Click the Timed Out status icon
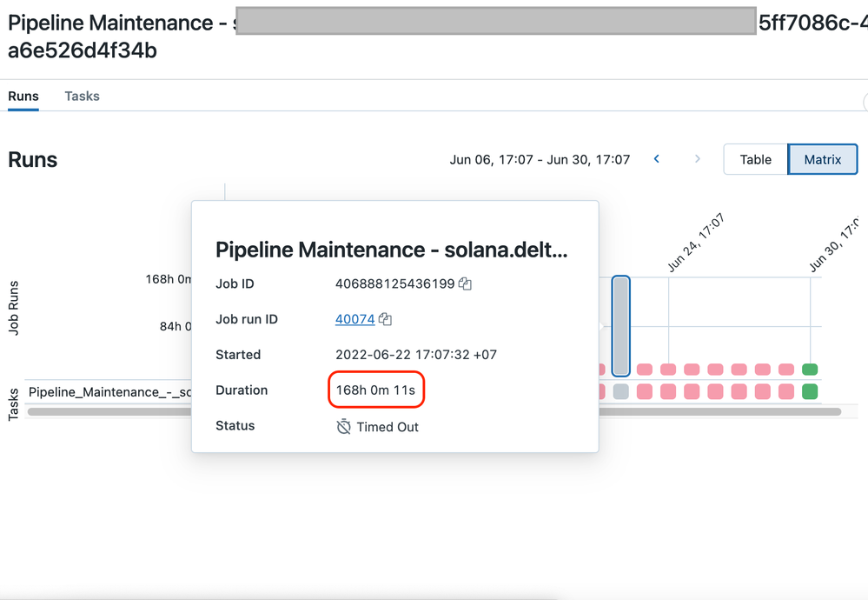 (x=344, y=427)
